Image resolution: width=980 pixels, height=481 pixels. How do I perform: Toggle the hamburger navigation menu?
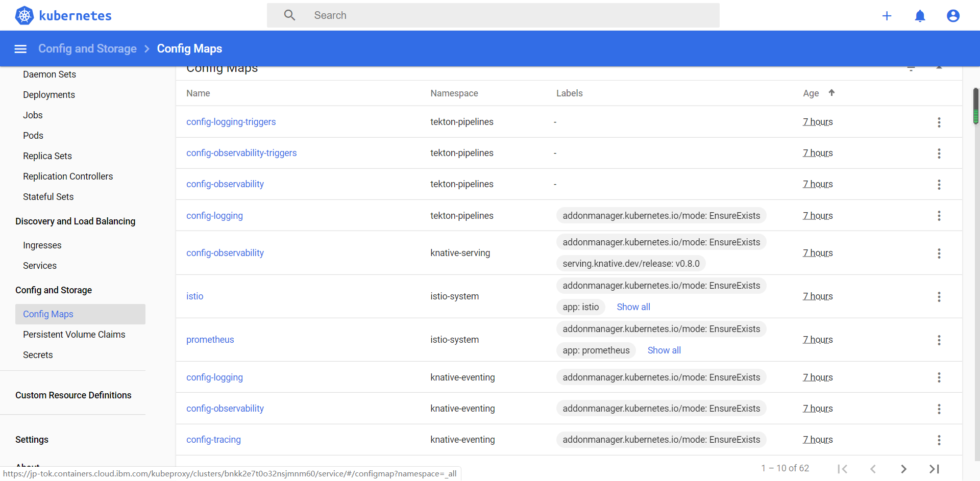point(20,49)
